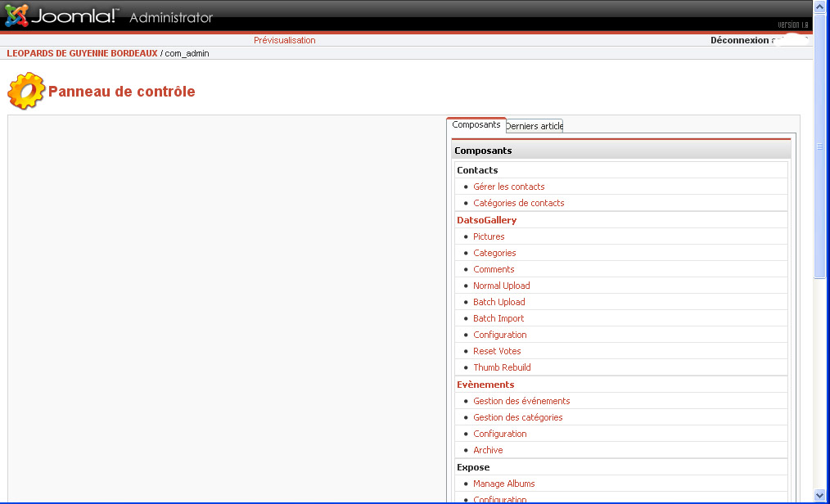Screen dimensions: 830x504
Task: Switch to the Derniers articles tab
Action: coord(535,126)
